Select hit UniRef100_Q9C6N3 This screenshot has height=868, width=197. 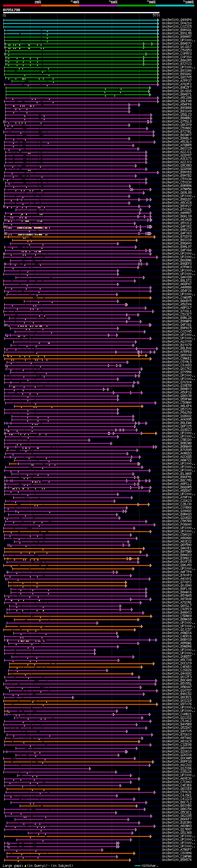pyautogui.click(x=177, y=165)
